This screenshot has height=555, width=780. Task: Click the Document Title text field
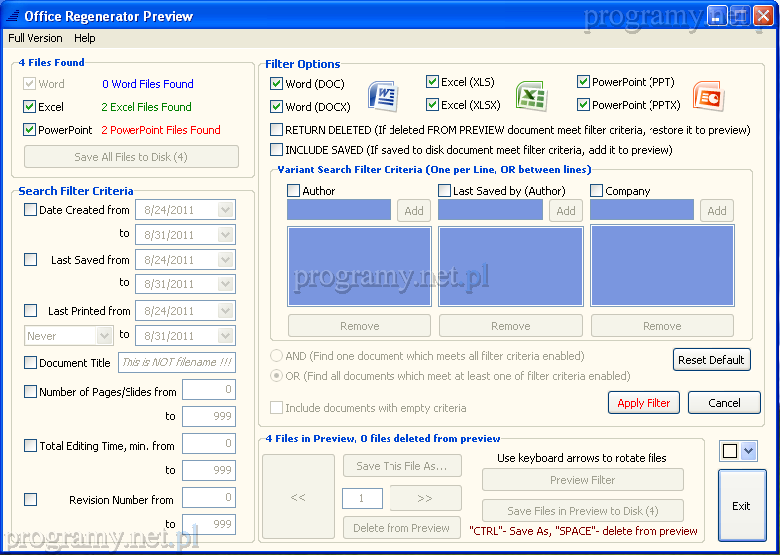176,363
